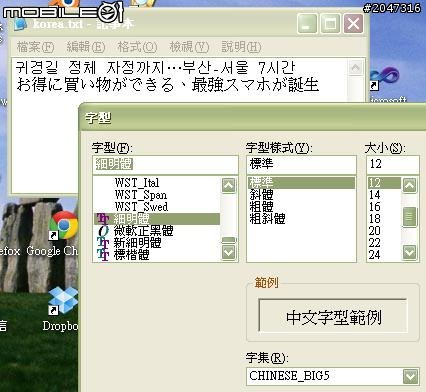The width and height of the screenshot is (426, 392).
Task: Click the font name input showing 細明體
Action: (x=165, y=164)
